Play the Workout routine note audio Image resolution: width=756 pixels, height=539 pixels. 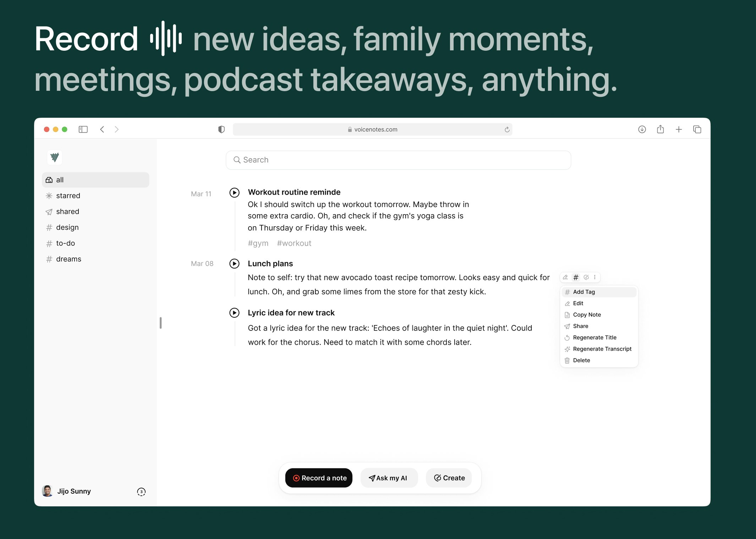(234, 193)
